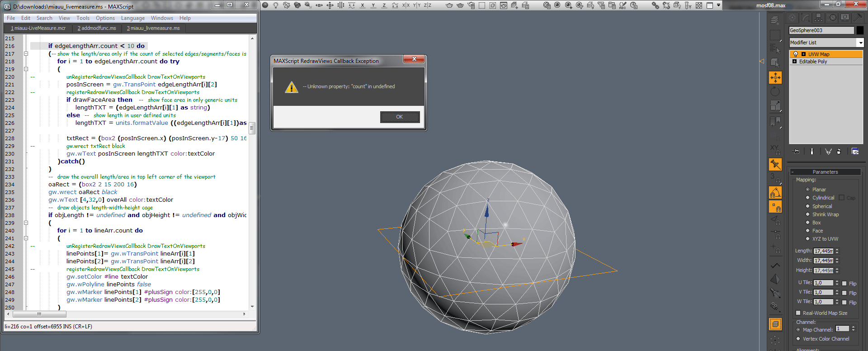Click the Pin Stack icon below modifier list
The image size is (868, 351).
[796, 152]
